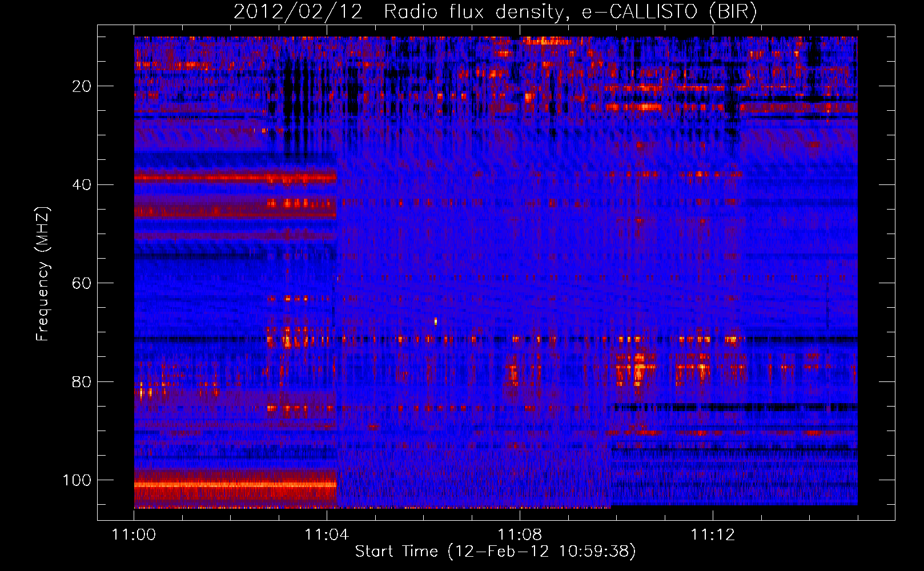924x571 pixels.
Task: Click the 11:08 time tick label
Action: 520,535
